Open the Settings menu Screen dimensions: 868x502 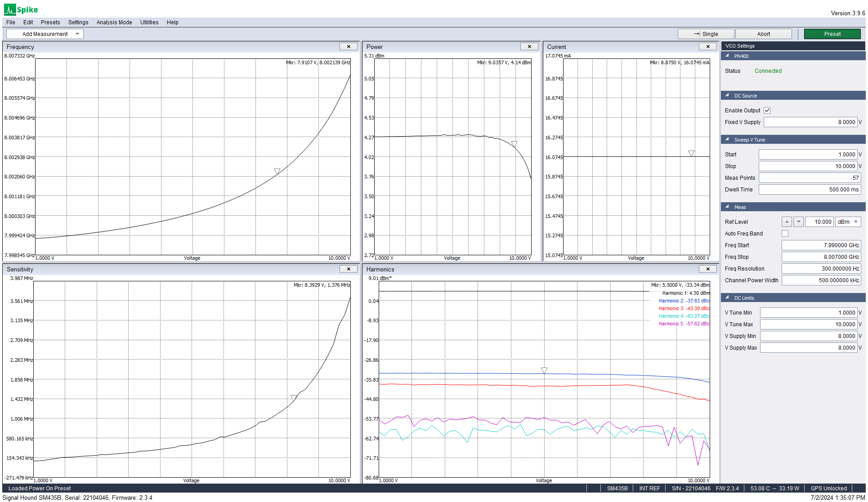(x=78, y=22)
